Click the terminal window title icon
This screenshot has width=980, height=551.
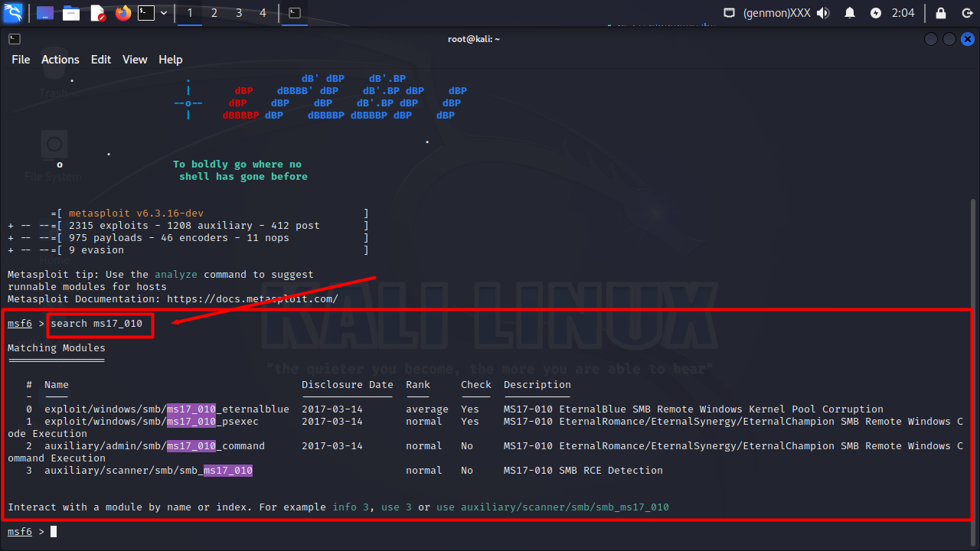[x=15, y=39]
